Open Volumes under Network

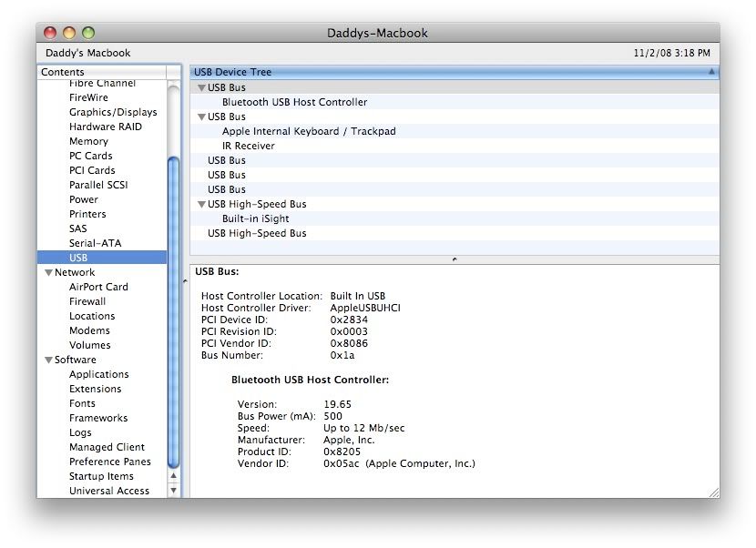[x=89, y=345]
